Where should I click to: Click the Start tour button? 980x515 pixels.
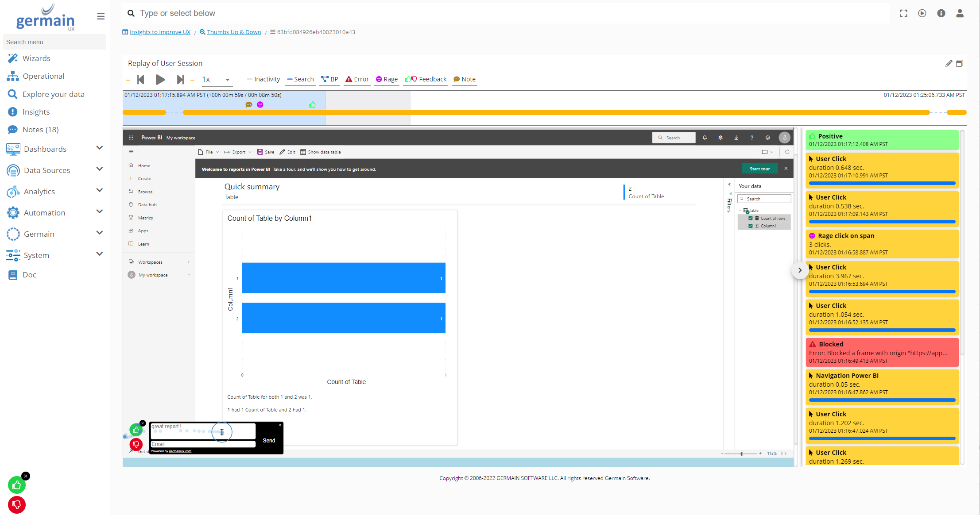[759, 169]
